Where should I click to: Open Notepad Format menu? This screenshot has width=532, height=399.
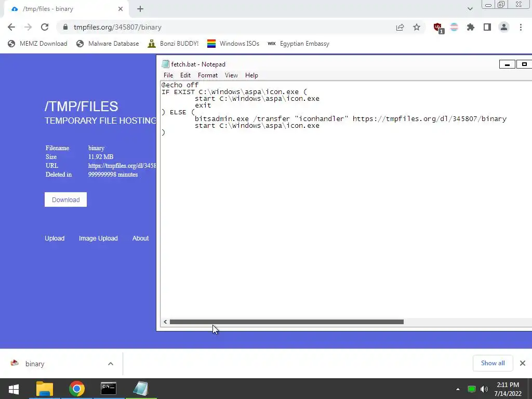tap(208, 75)
